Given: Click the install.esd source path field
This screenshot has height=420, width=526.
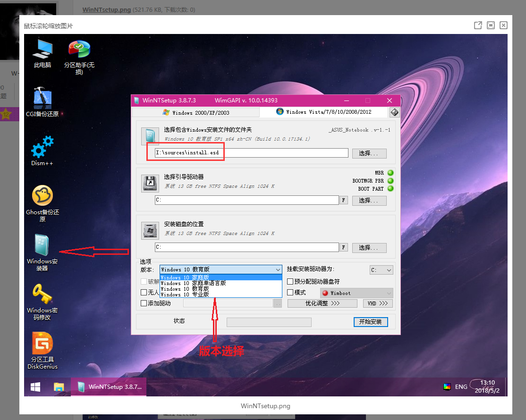Looking at the screenshot, I should [x=252, y=153].
